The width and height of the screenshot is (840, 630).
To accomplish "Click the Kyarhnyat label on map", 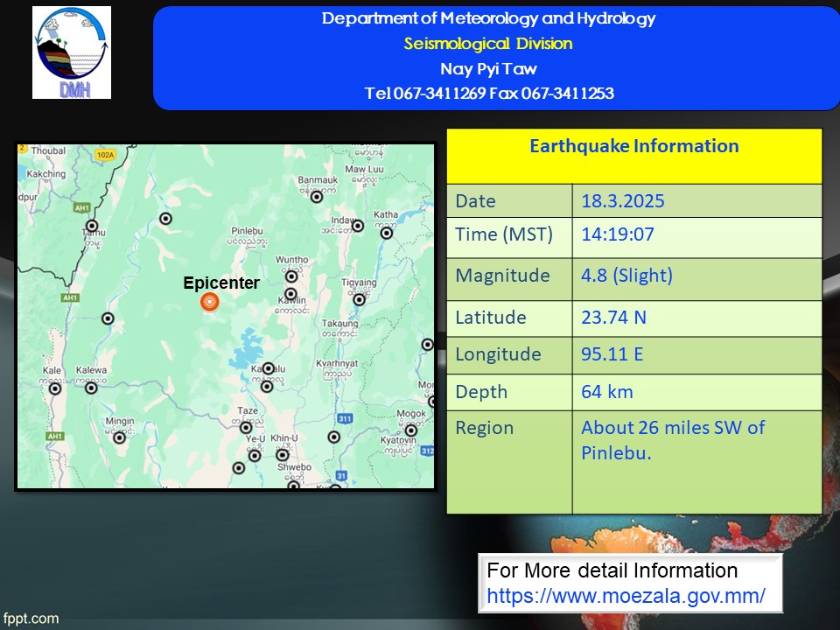I will [x=337, y=364].
